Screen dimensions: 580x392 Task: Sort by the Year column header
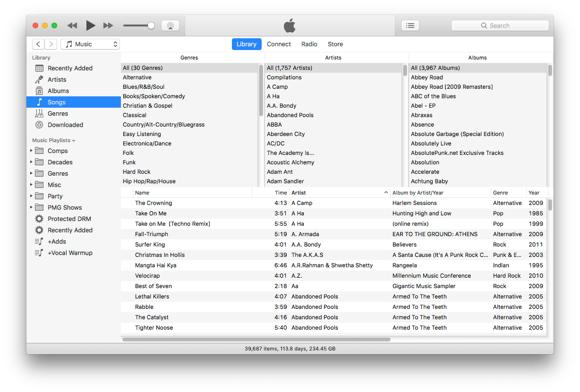(536, 193)
